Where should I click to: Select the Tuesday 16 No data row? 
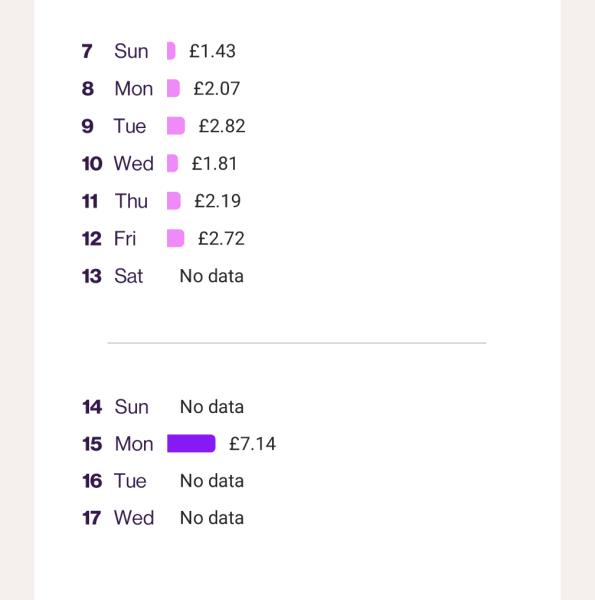point(163,481)
